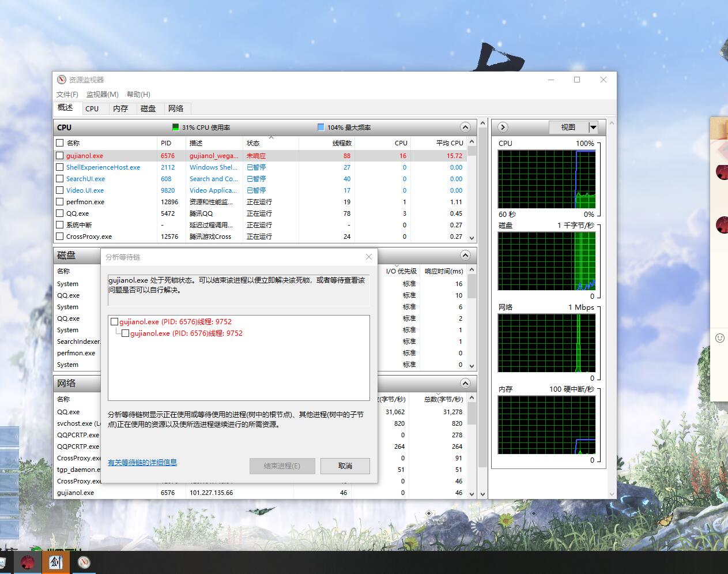This screenshot has width=728, height=574.
Task: Collapse the 网络 section chevron
Action: point(465,383)
